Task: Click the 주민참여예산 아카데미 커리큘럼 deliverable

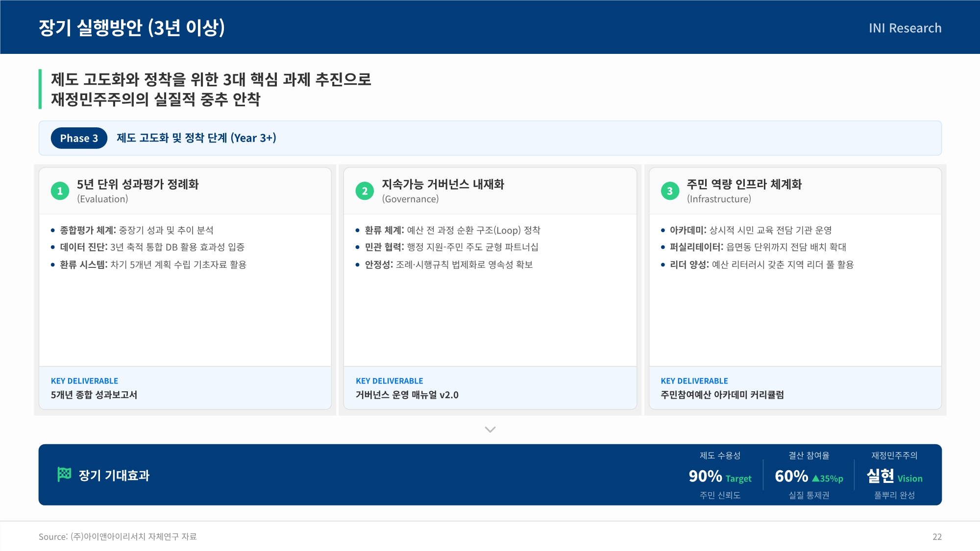Action: 722,395
